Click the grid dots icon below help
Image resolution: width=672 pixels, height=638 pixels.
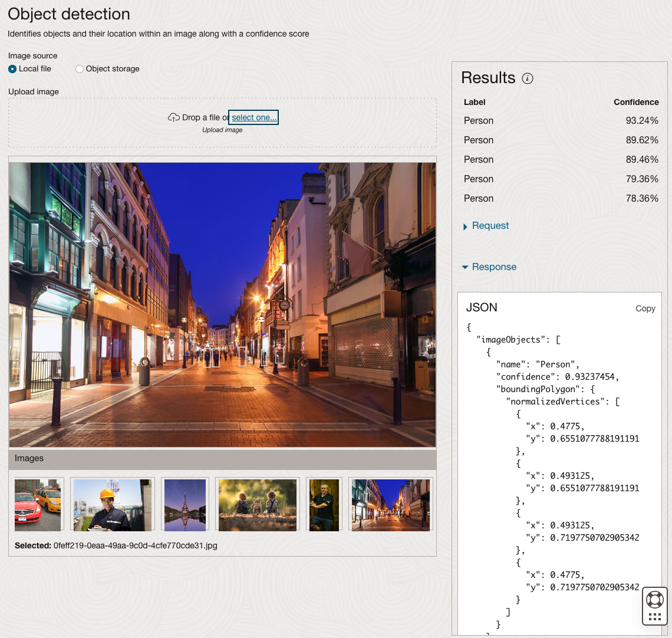[654, 617]
